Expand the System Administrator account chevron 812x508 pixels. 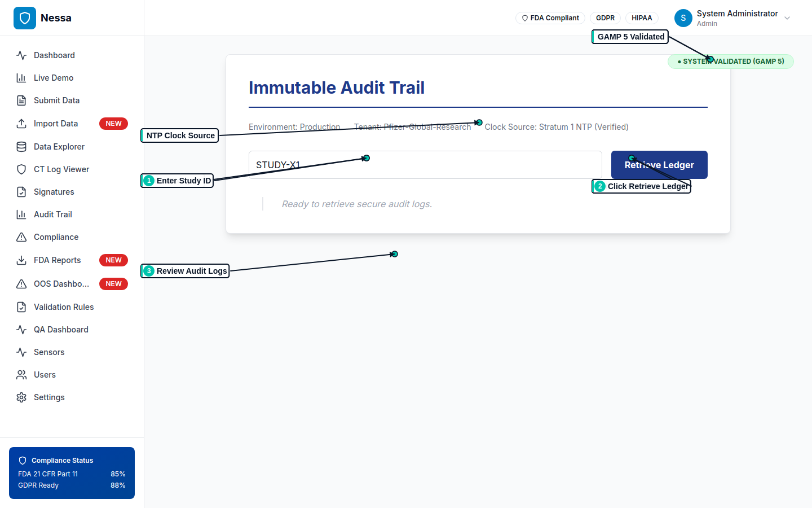pyautogui.click(x=787, y=18)
